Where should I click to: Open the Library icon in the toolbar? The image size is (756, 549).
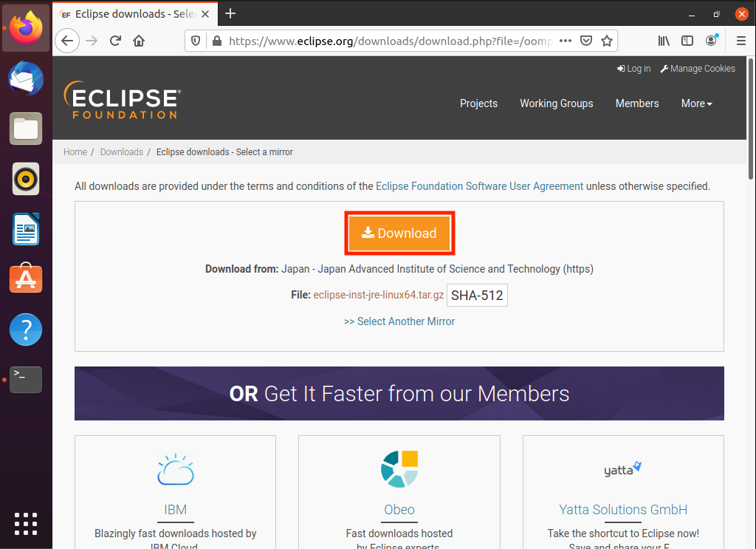coord(664,41)
